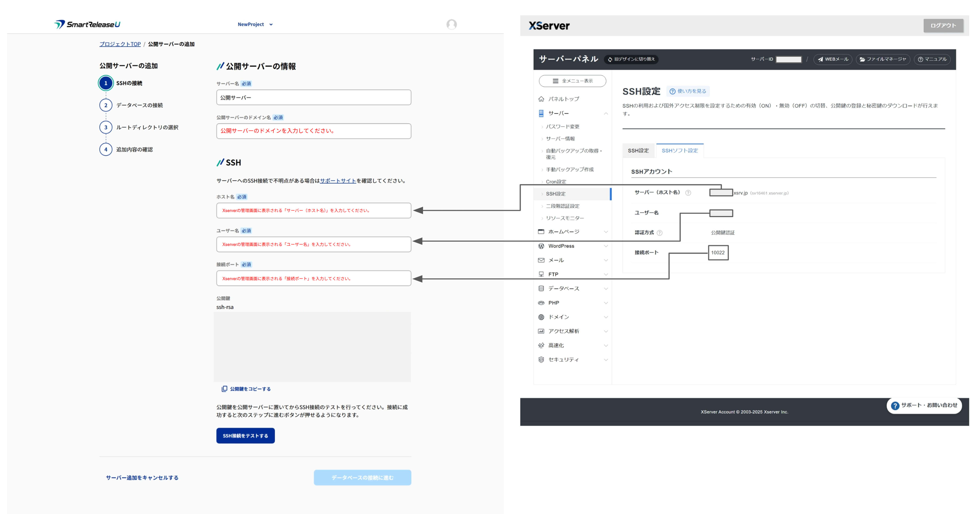
Task: Click the メール envelope icon
Action: [x=541, y=260]
